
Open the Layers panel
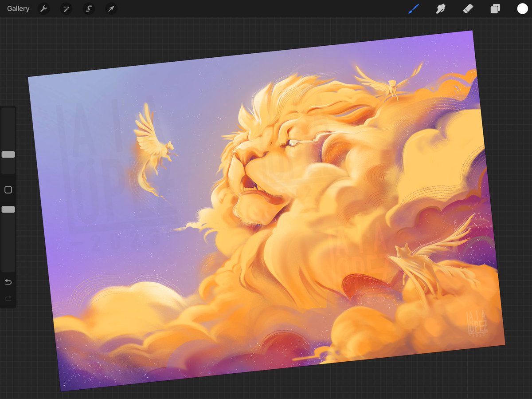point(495,8)
